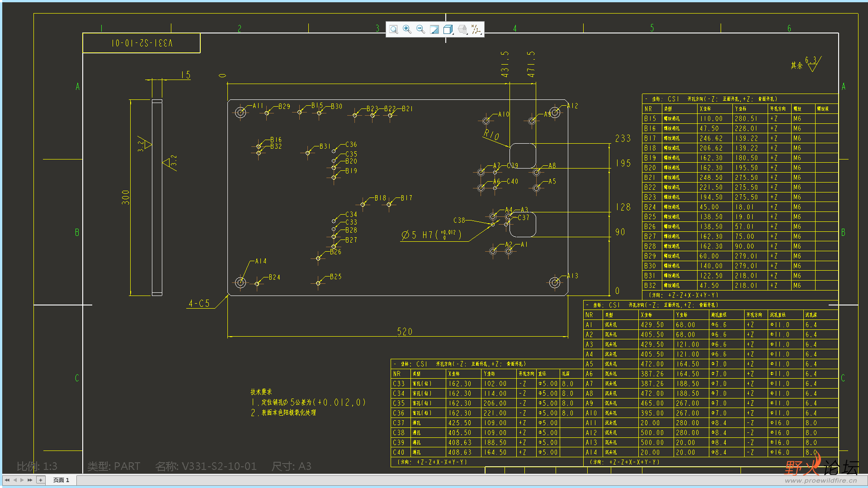The image size is (868, 488).
Task: Go to the next sheet arrow
Action: [22, 480]
